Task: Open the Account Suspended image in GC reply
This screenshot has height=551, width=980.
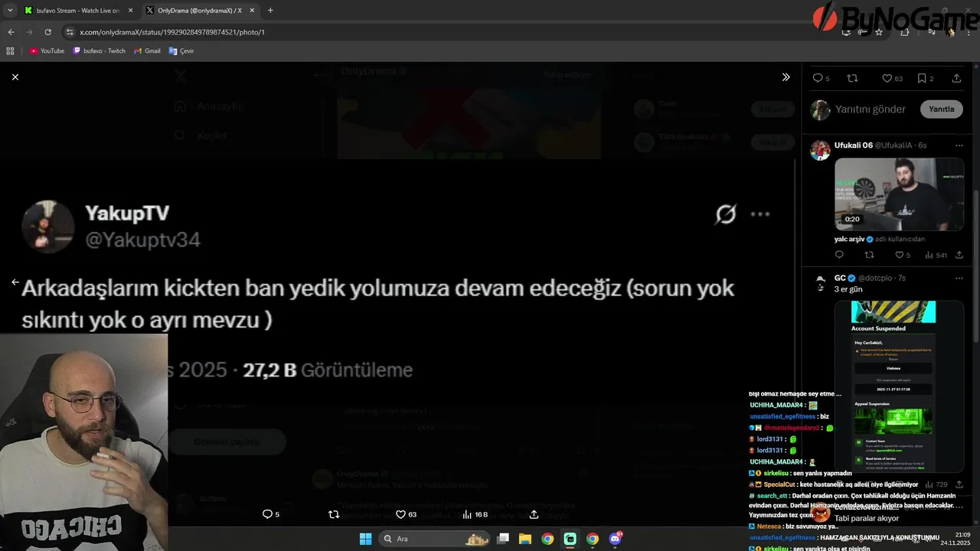Action: point(899,386)
